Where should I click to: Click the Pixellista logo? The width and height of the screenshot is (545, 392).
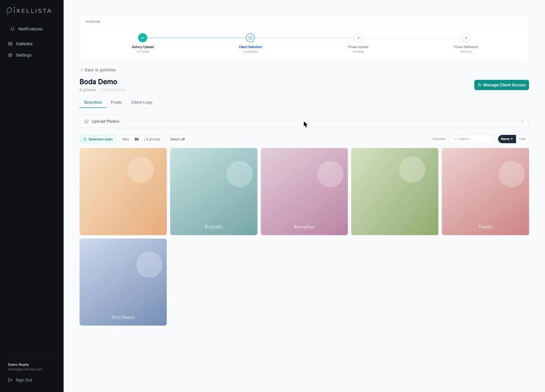click(29, 11)
